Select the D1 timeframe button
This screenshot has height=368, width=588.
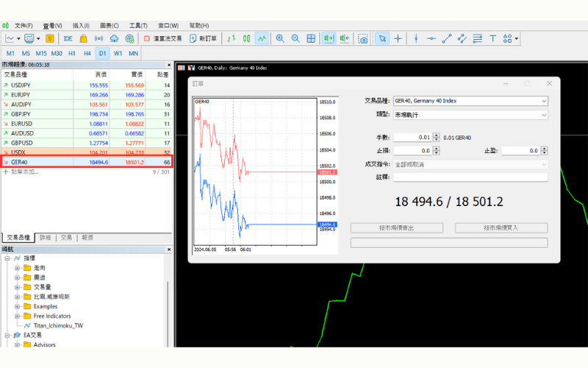102,53
